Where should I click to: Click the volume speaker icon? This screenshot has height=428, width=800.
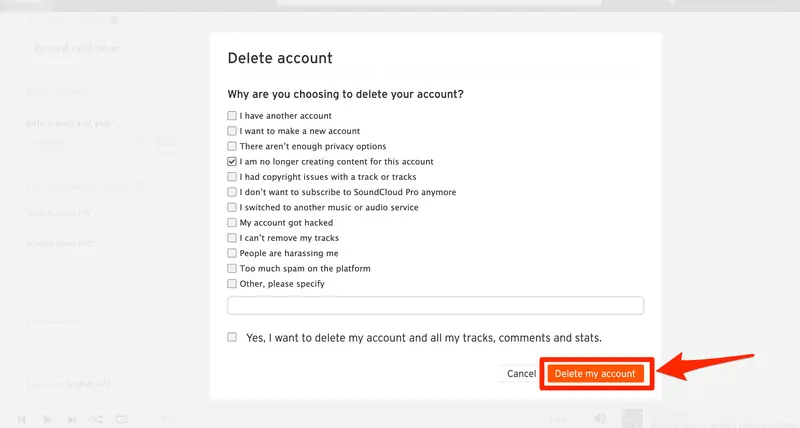tap(600, 419)
